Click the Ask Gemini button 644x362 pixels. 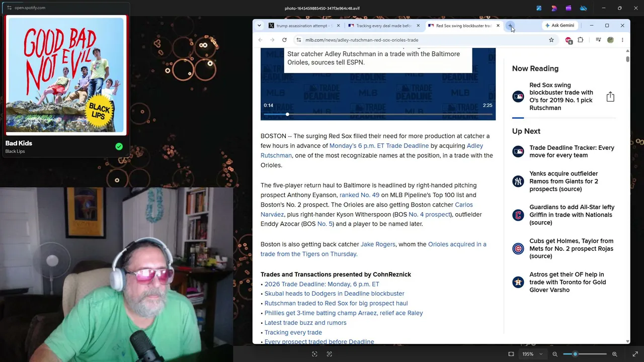tap(559, 26)
